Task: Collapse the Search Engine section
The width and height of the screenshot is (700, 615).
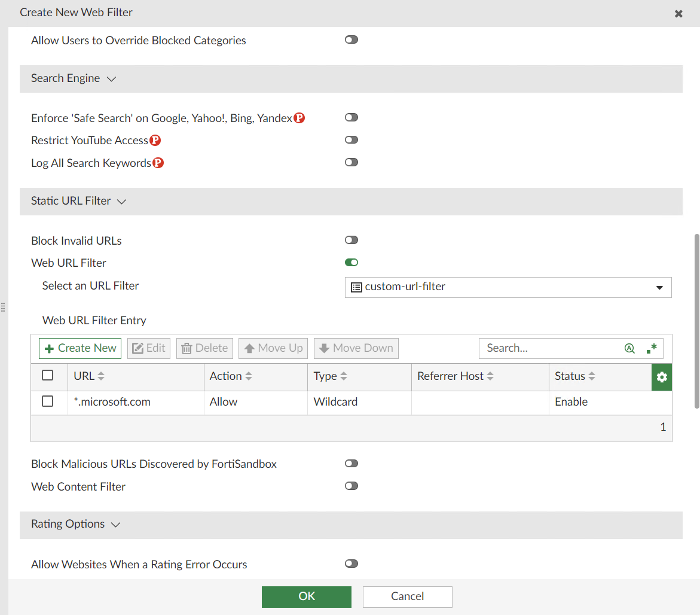Action: pos(112,78)
